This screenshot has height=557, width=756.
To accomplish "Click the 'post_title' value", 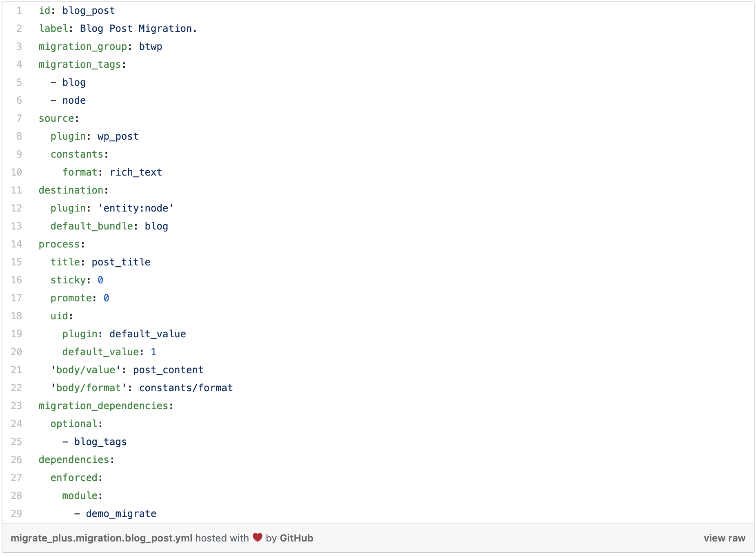I will (121, 262).
